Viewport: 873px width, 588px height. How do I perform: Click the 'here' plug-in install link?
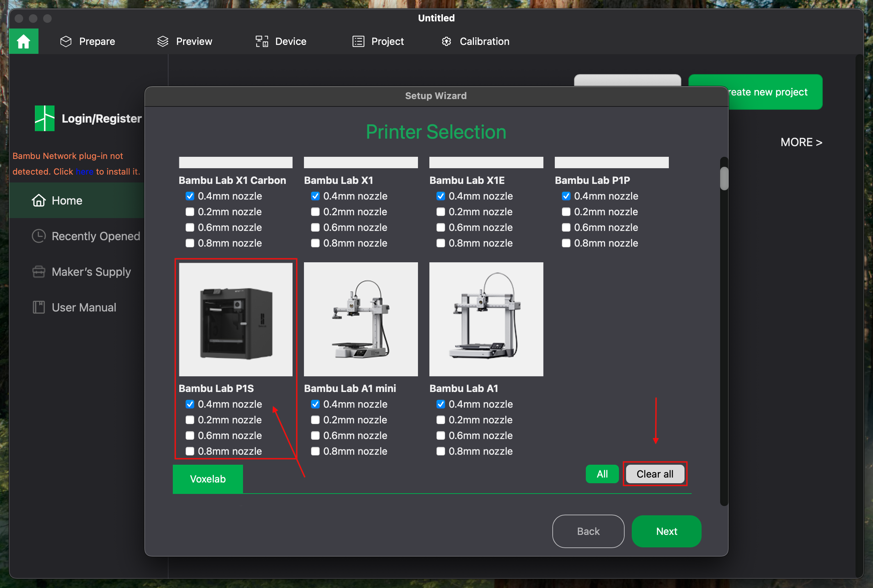(84, 172)
